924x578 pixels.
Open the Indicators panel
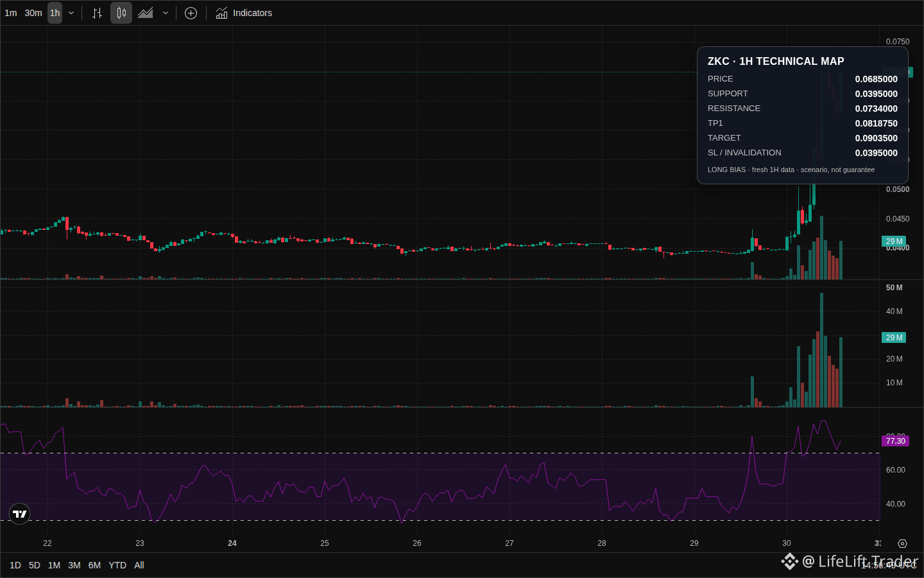244,13
